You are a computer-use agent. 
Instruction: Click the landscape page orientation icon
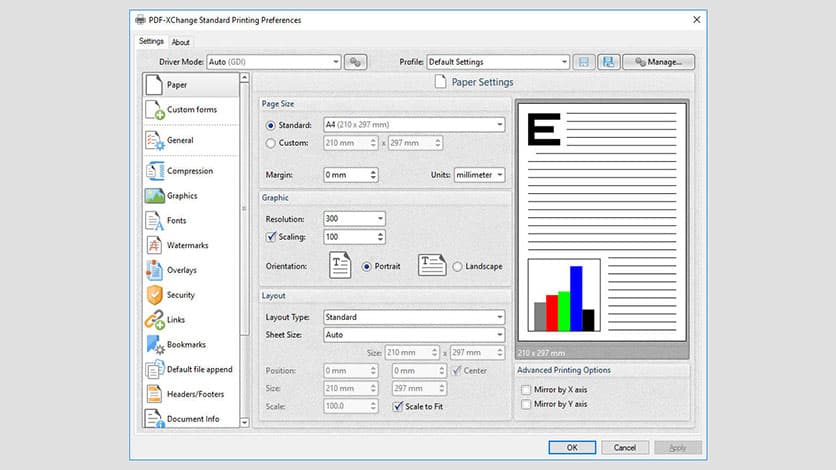point(432,265)
